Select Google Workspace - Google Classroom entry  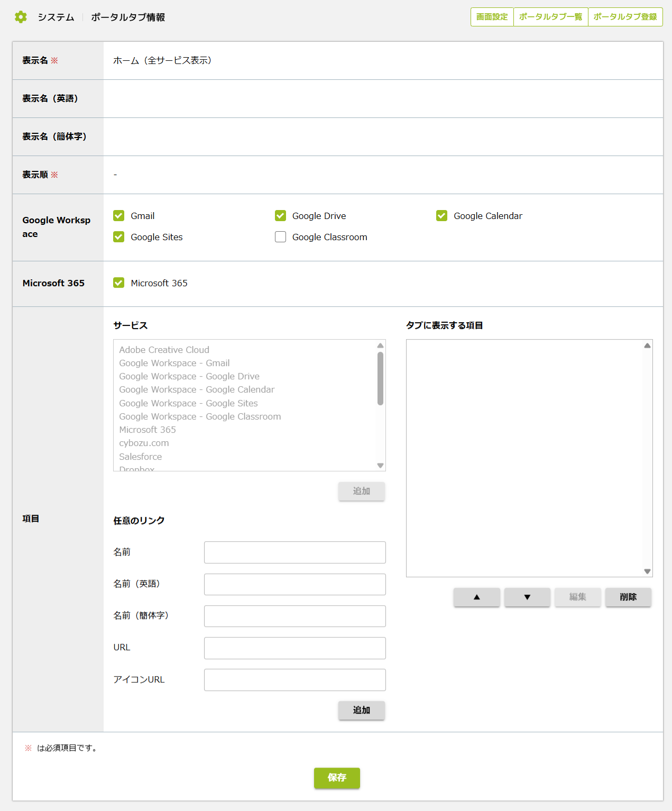tap(200, 416)
